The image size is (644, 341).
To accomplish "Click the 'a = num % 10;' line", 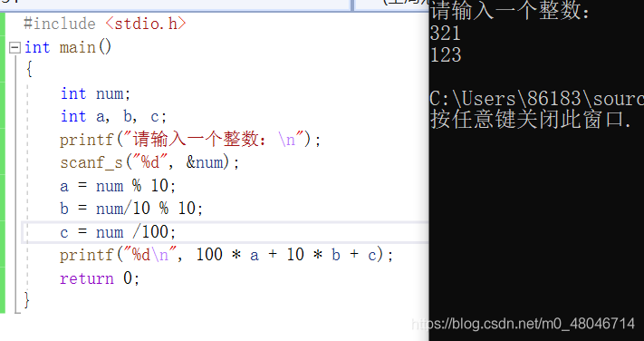I will point(118,186).
